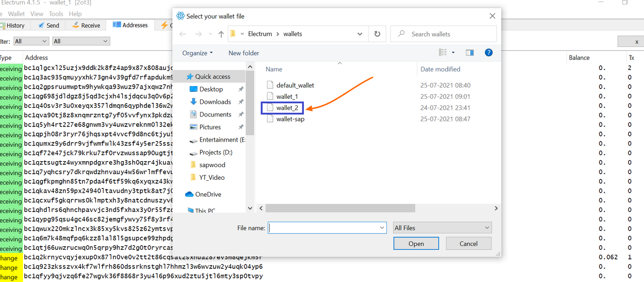
Task: Close the Select your wallet file dialog
Action: tap(492, 16)
